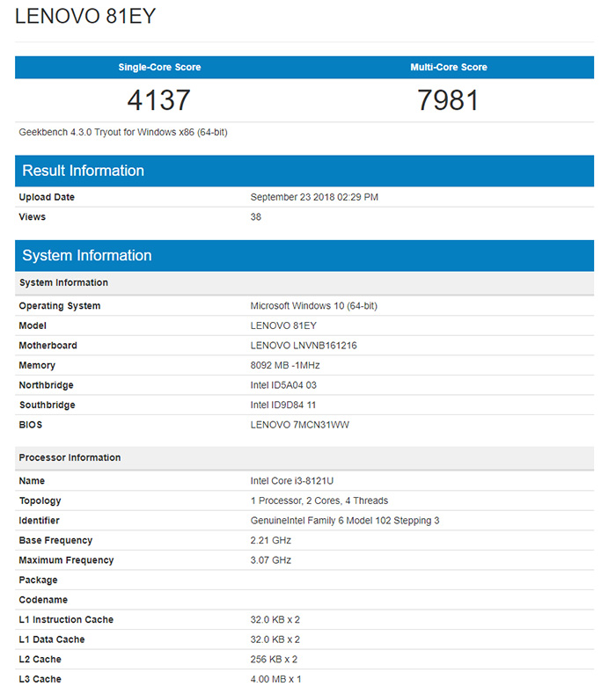The height and width of the screenshot is (694, 616).
Task: Click the L3 Cache label
Action: 40,679
